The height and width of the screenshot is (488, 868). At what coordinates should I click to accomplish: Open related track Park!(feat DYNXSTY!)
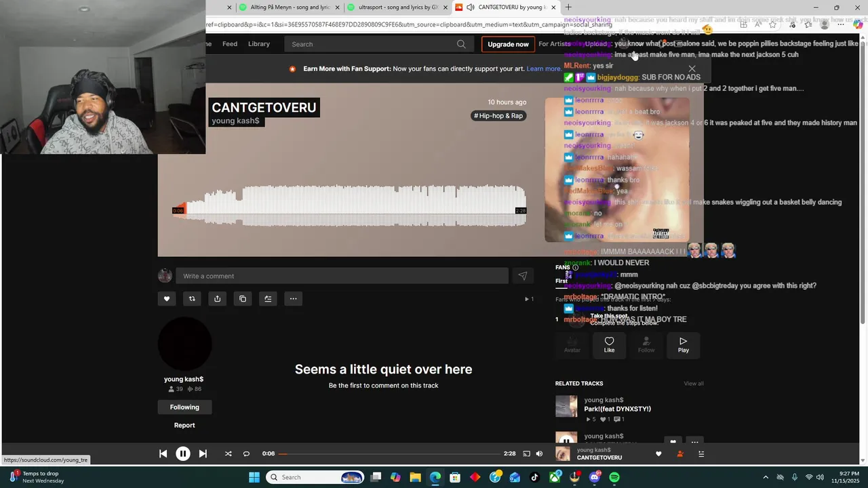pyautogui.click(x=618, y=409)
